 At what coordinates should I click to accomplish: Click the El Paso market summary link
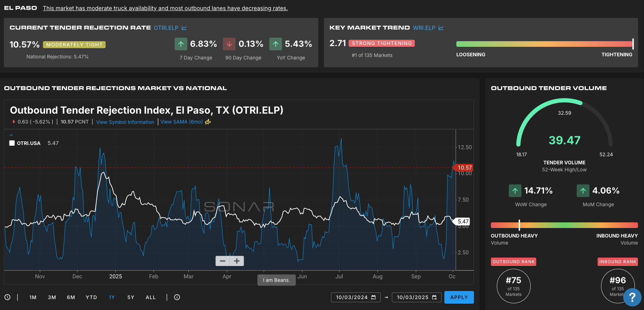165,8
